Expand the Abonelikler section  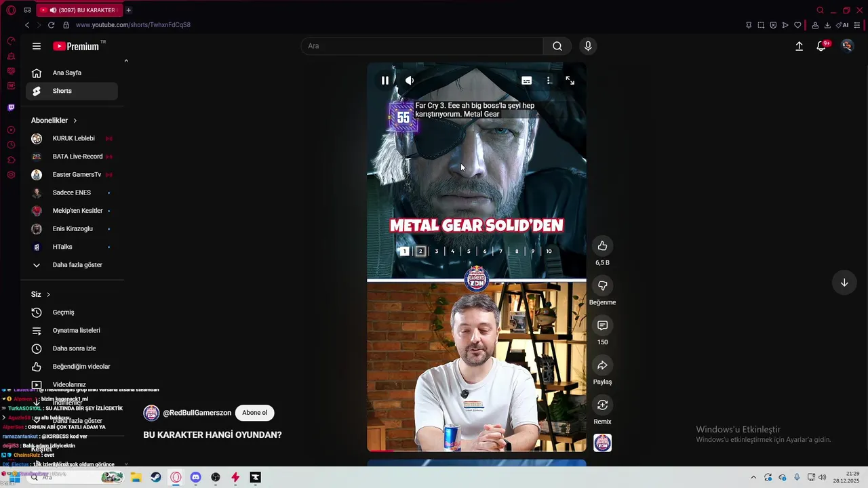(x=54, y=120)
